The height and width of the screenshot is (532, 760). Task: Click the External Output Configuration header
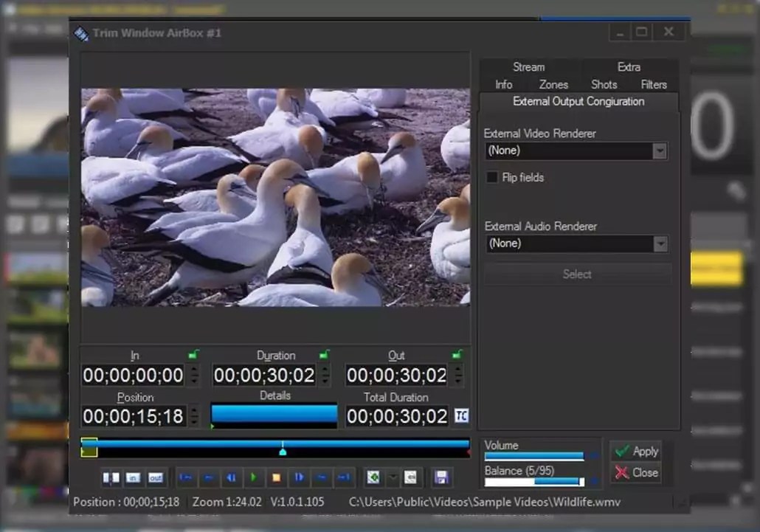click(578, 101)
